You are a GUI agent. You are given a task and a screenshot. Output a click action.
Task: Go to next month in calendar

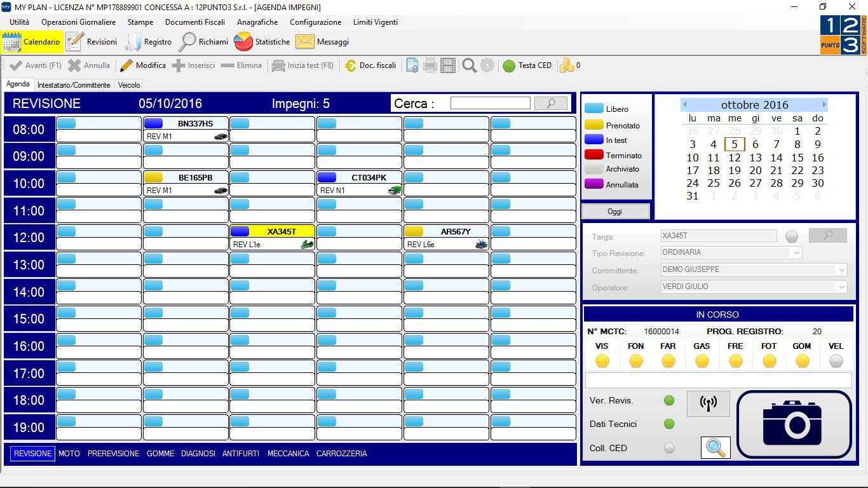(x=824, y=104)
